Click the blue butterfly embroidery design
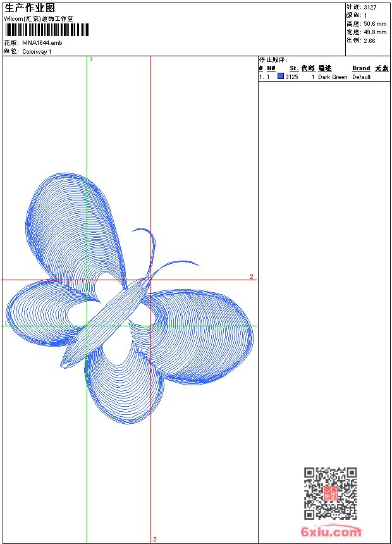Viewport: 392px width, 544px height. tap(130, 300)
